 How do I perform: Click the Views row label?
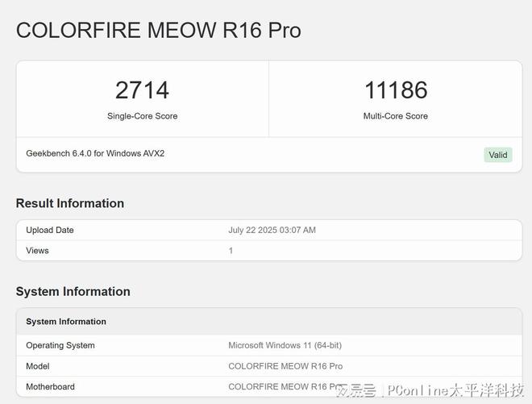pos(37,251)
